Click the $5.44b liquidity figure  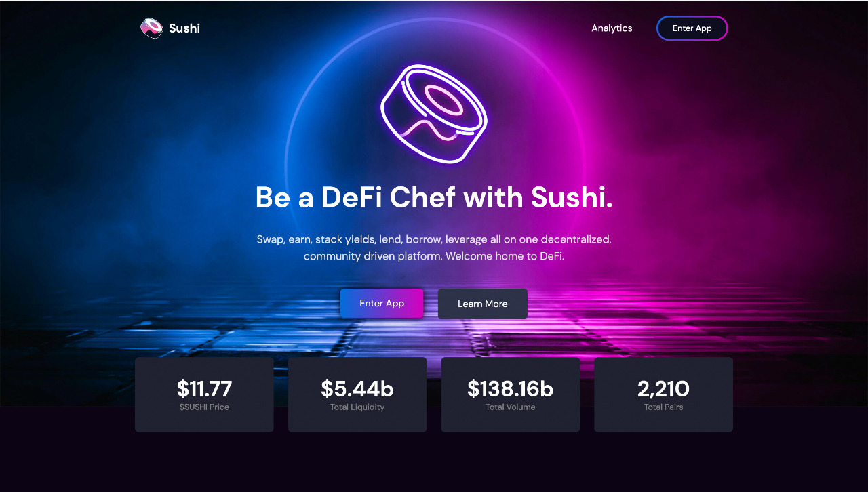[357, 388]
